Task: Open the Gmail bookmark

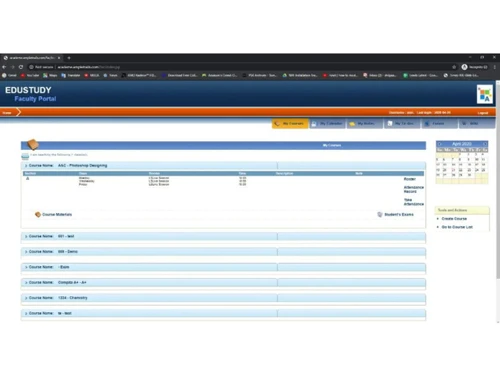Action: 9,75
